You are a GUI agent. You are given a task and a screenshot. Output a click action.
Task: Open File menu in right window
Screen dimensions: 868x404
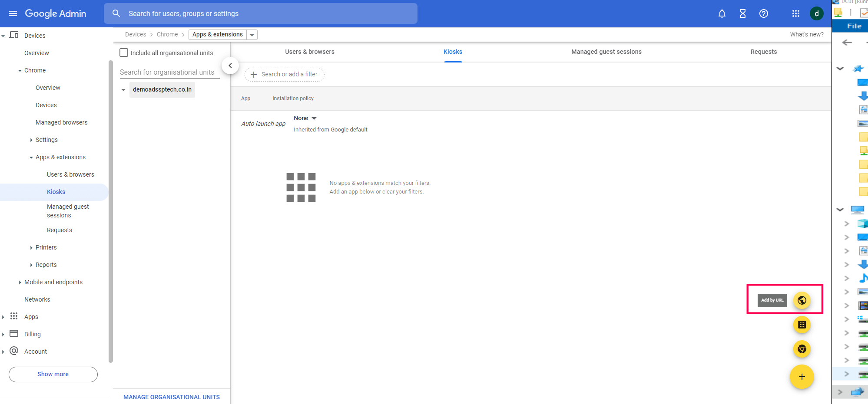click(x=854, y=26)
